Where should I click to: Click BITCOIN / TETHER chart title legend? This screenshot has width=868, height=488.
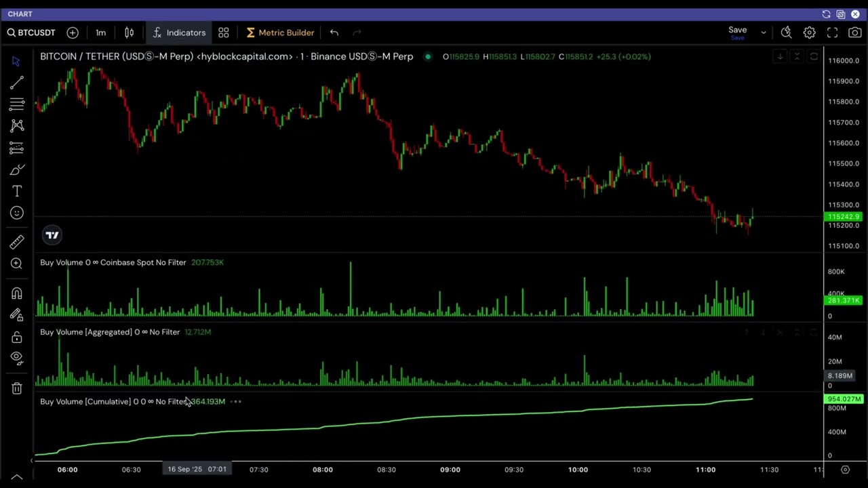click(x=226, y=56)
